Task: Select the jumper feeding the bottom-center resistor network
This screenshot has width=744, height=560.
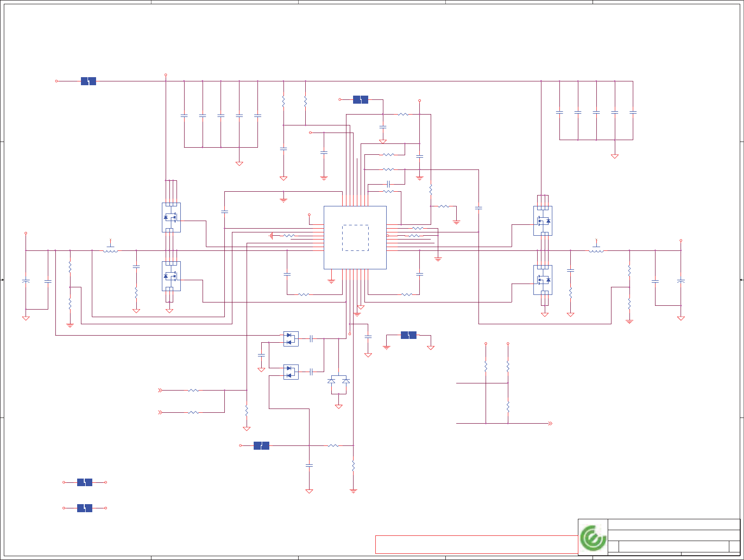Action: (261, 445)
